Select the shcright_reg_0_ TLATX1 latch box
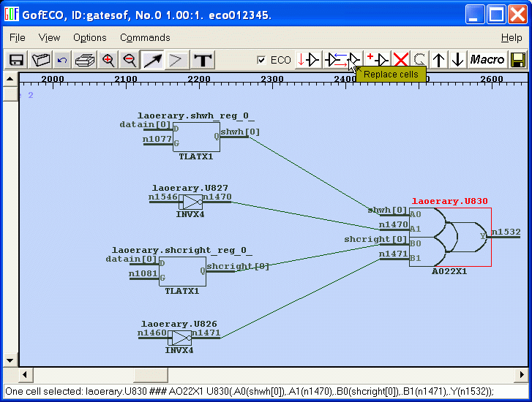532x402 pixels. point(182,271)
